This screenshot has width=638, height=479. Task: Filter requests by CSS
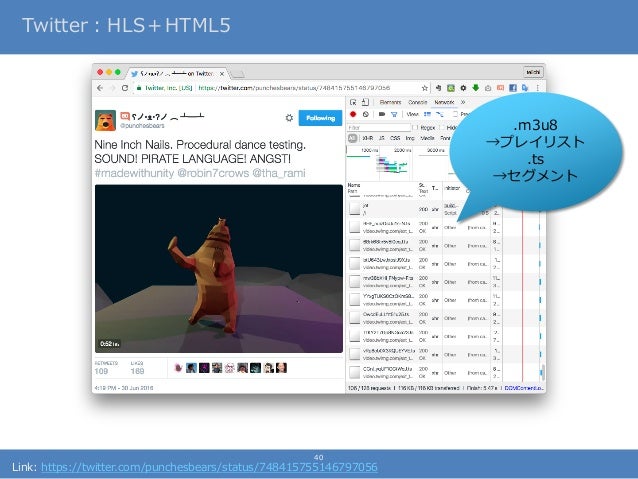(x=395, y=138)
